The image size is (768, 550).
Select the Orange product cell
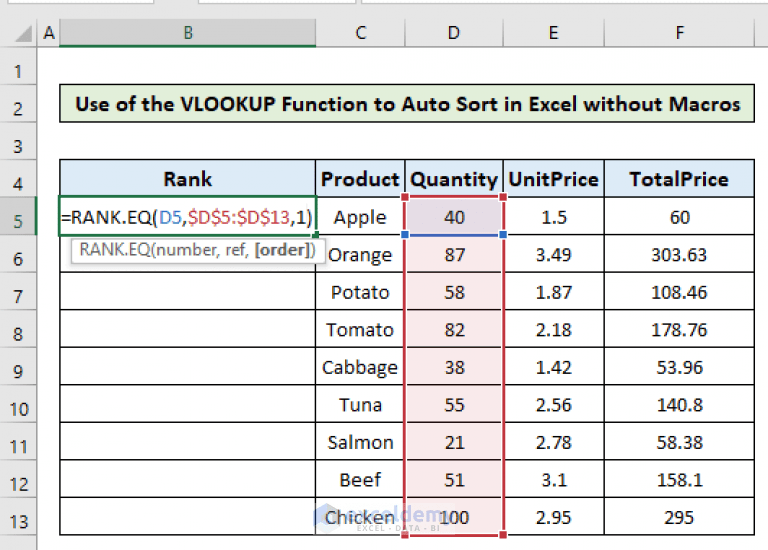click(360, 254)
